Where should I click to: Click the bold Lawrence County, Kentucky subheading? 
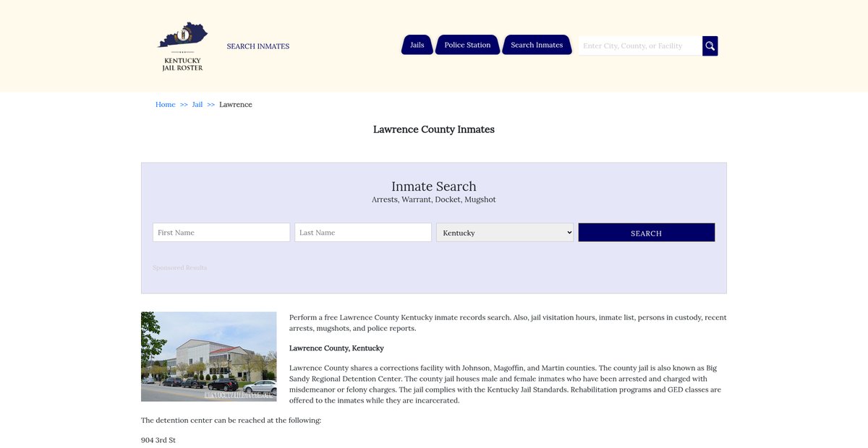(336, 348)
